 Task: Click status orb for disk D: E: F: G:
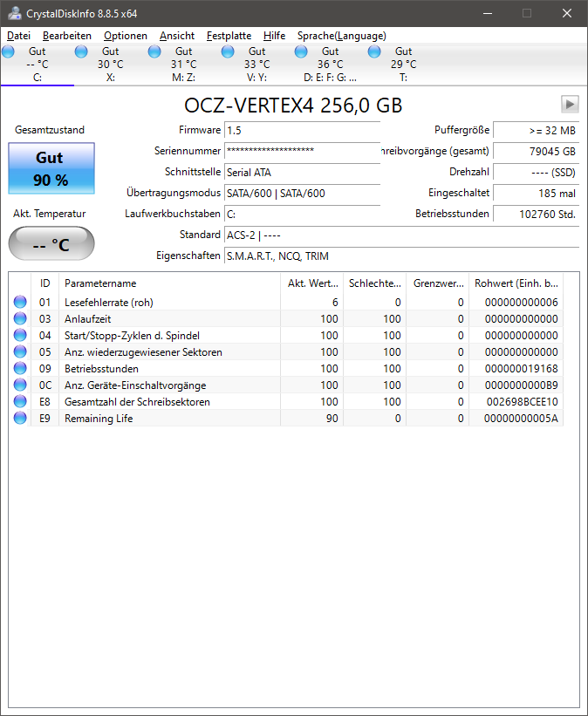coord(301,51)
